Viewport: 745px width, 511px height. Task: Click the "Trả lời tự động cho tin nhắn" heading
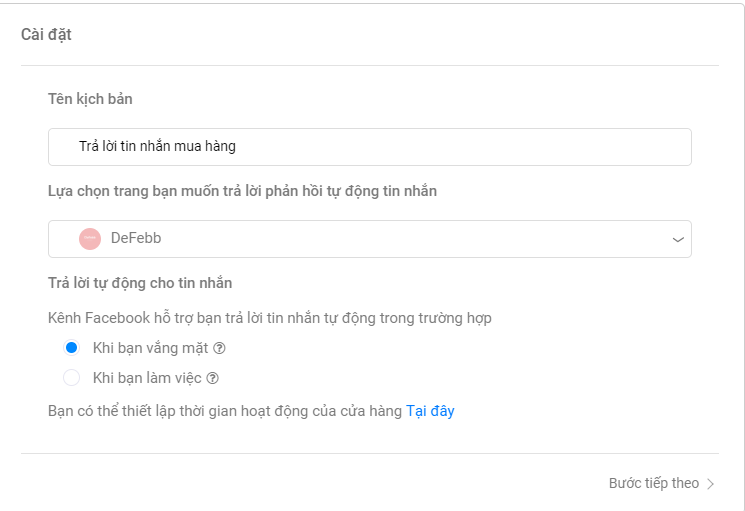pyautogui.click(x=140, y=283)
